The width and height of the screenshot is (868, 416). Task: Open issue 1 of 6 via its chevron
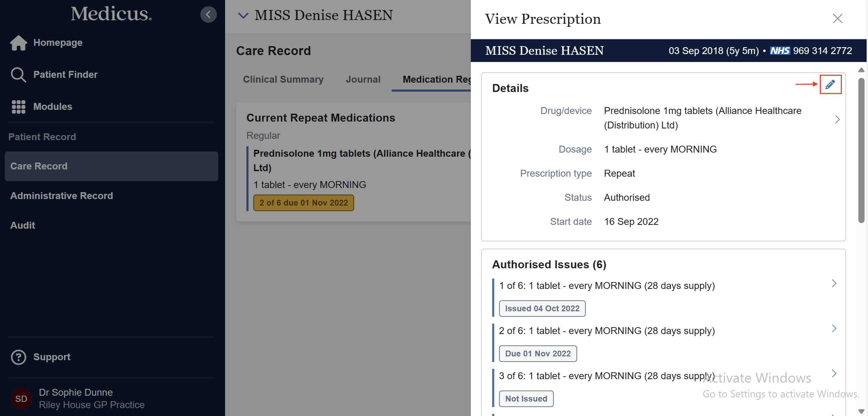[x=834, y=283]
